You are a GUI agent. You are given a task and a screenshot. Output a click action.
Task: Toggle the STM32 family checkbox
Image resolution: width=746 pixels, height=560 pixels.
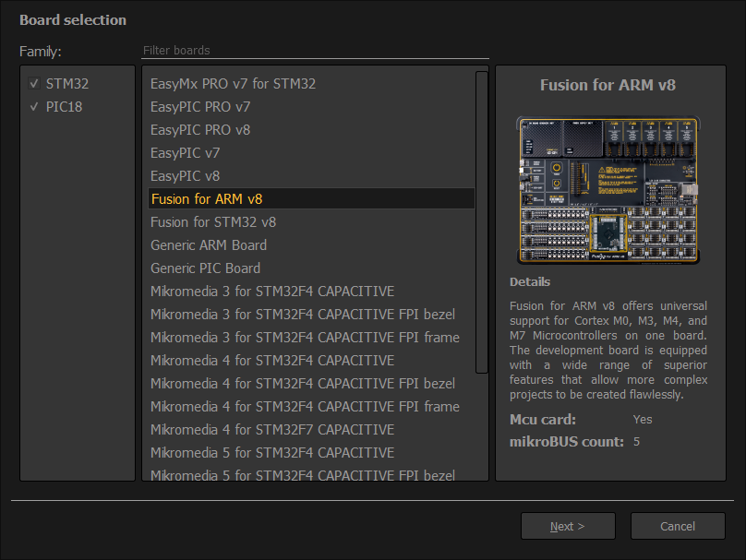34,84
